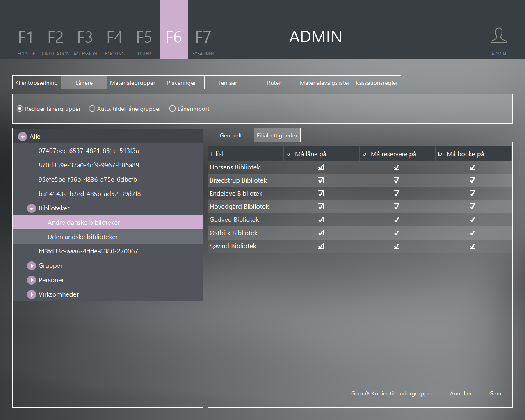
Task: Toggle all Må låne på header checkbox
Action: pyautogui.click(x=289, y=154)
